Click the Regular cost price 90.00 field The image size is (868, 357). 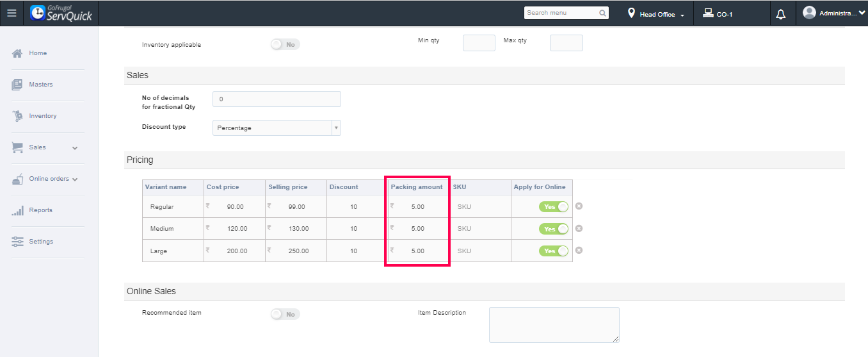[234, 207]
